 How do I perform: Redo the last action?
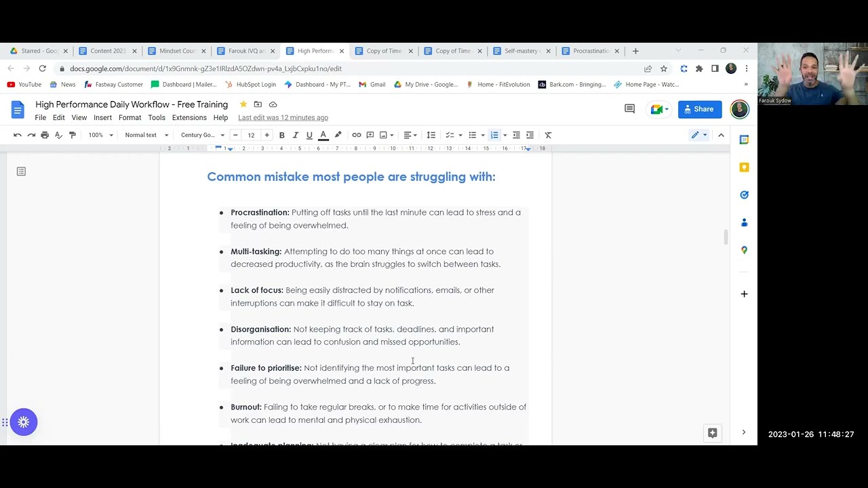(31, 135)
